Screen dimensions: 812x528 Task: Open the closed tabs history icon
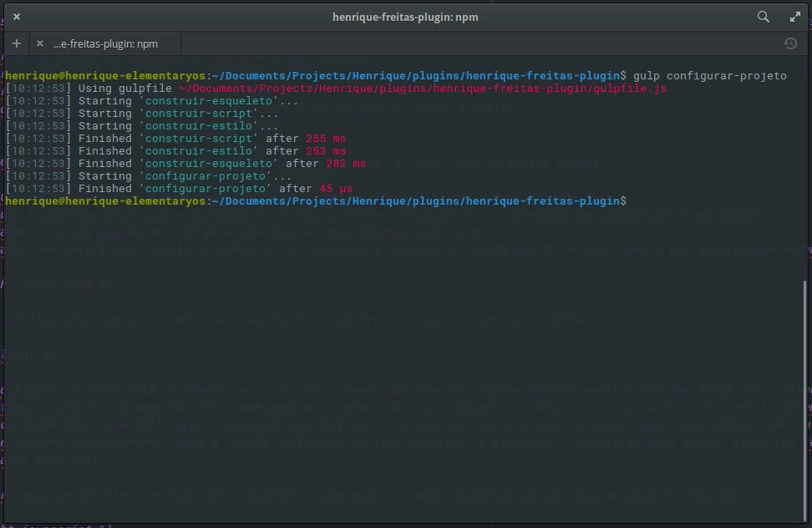point(790,43)
